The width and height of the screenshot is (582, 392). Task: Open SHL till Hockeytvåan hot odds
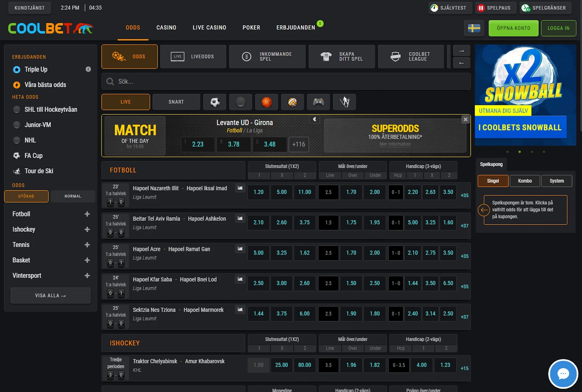coord(51,109)
